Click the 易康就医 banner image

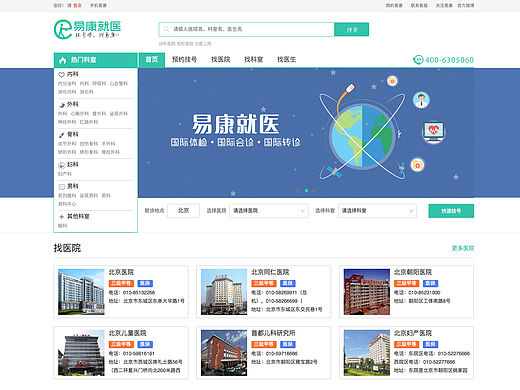[306, 133]
